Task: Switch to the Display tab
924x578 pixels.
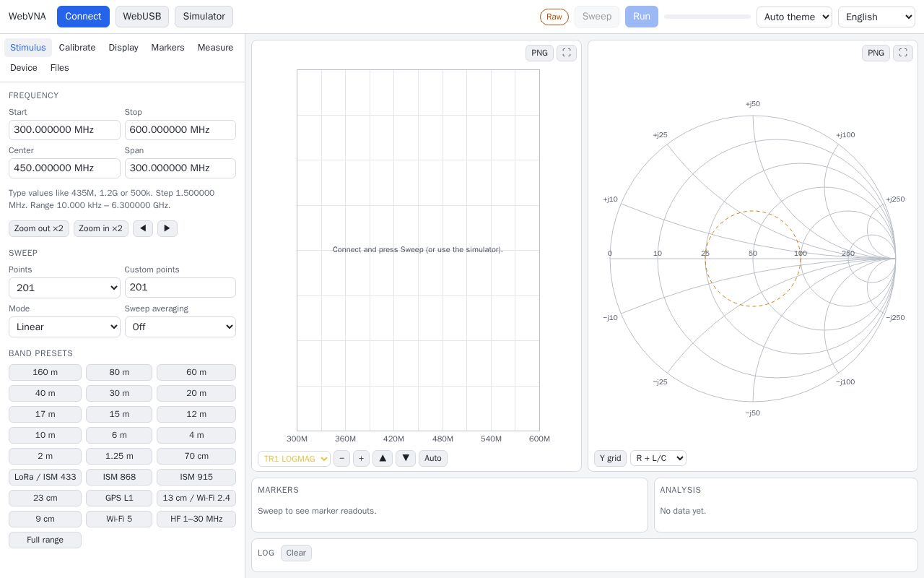Action: click(123, 48)
